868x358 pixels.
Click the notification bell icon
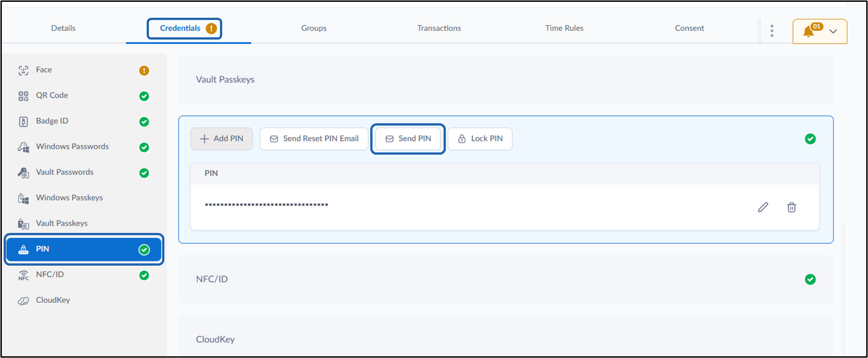pos(808,31)
